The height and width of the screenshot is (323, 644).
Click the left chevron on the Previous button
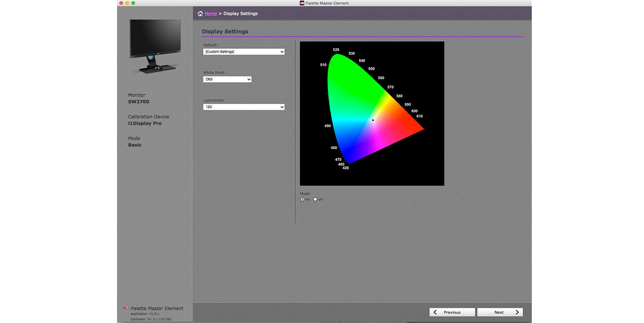click(x=435, y=312)
